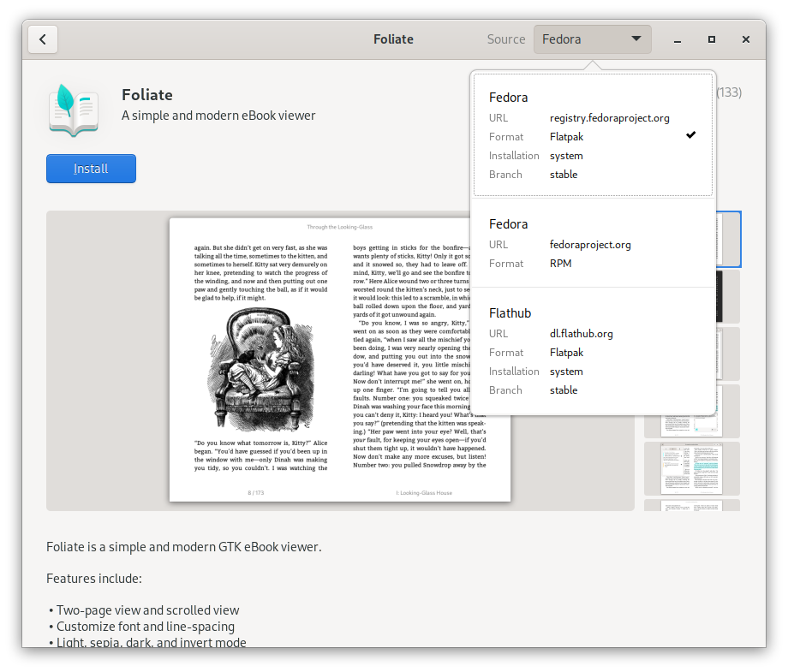Select the highlighted first screenshot thumbnail
Image resolution: width=788 pixels, height=672 pixels.
(691, 240)
